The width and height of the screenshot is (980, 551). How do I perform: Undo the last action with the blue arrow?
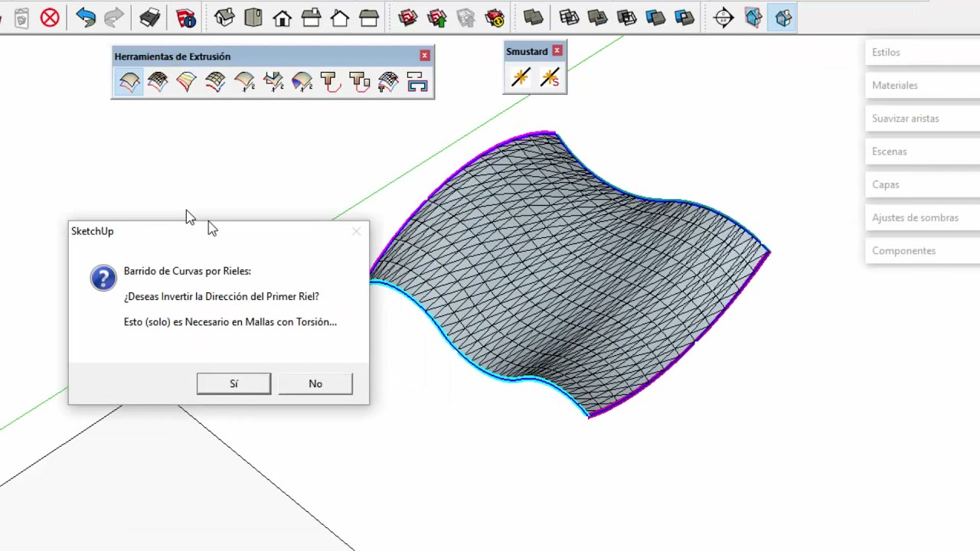(86, 18)
